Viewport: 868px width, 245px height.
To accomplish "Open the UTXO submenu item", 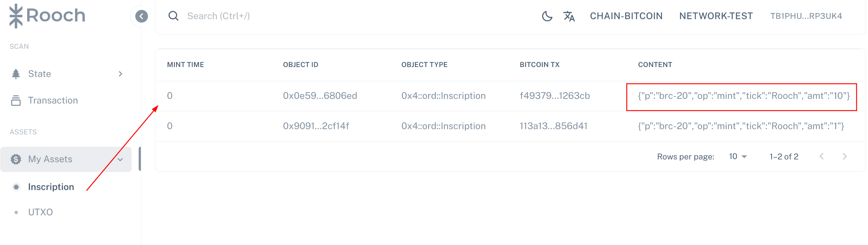I will pyautogui.click(x=40, y=212).
